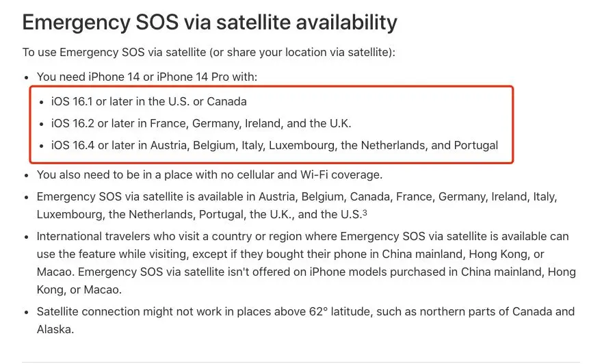Click 'northern parts of Canada and' text

pyautogui.click(x=497, y=311)
